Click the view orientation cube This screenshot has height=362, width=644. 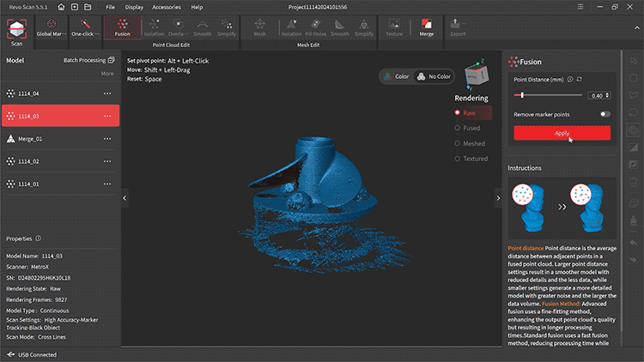point(475,75)
